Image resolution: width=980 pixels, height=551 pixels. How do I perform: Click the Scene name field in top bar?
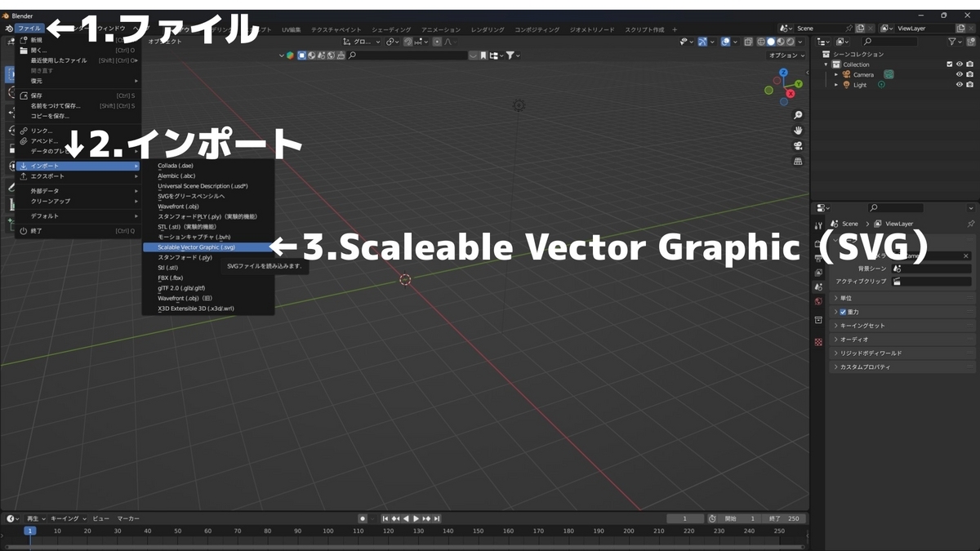pos(819,29)
